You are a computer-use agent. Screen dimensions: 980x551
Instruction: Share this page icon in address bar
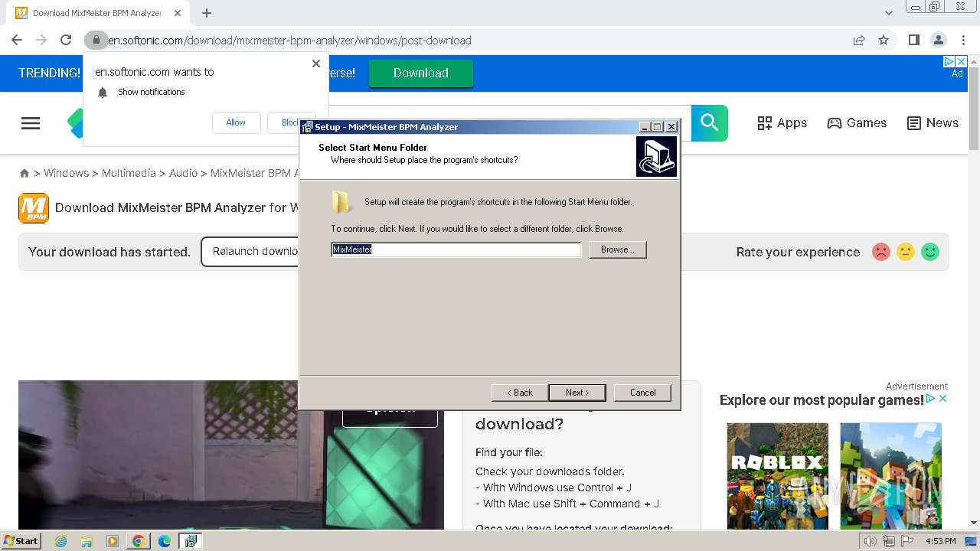click(859, 40)
